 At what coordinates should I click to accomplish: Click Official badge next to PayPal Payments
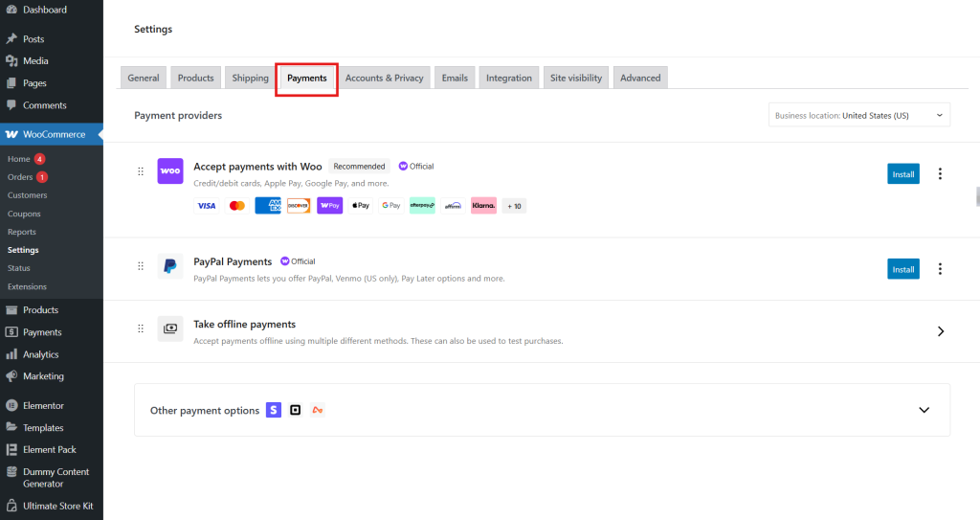coord(298,261)
